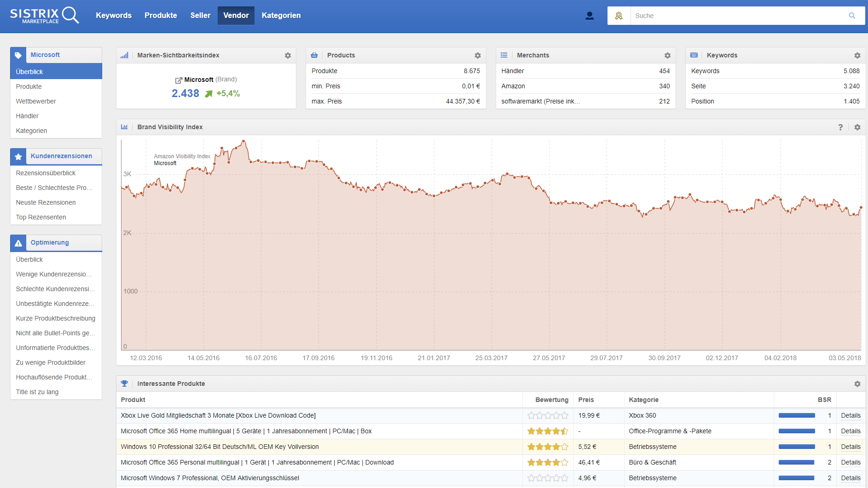
Task: Select the Kategorien navigation tab
Action: click(281, 16)
